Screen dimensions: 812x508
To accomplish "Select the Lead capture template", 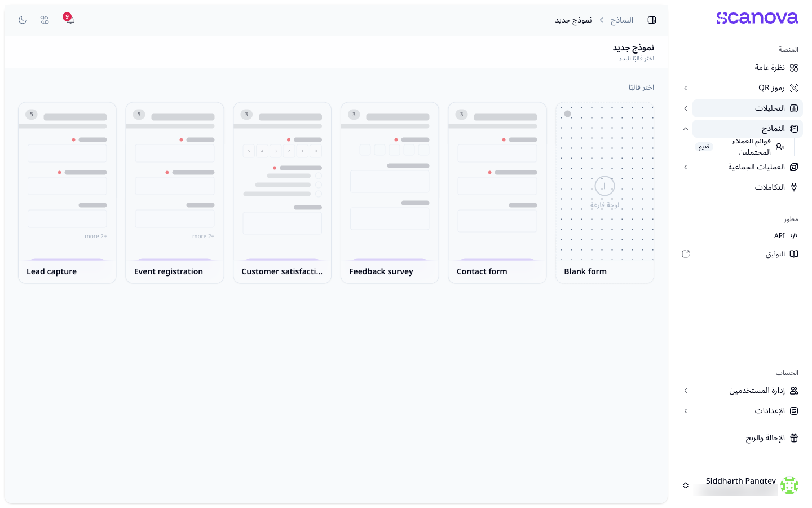I will [67, 192].
